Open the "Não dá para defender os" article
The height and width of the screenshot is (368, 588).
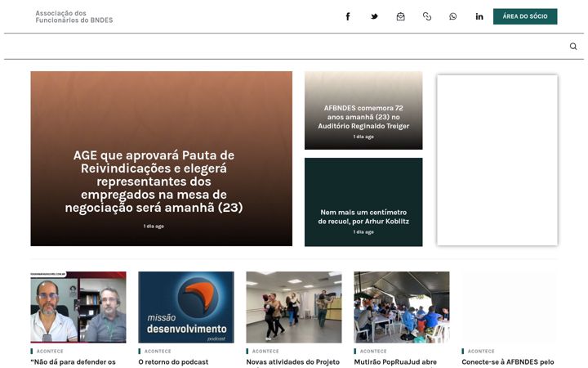pyautogui.click(x=73, y=362)
